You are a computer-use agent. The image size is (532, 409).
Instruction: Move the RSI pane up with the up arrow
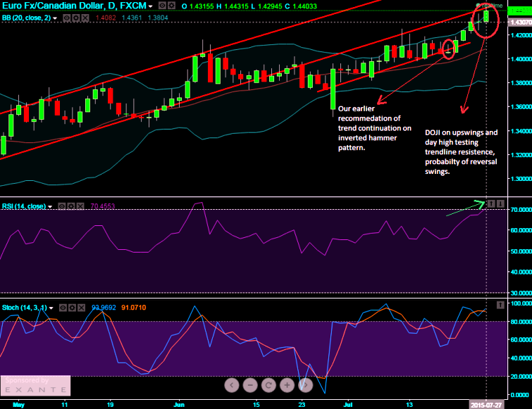click(x=491, y=203)
